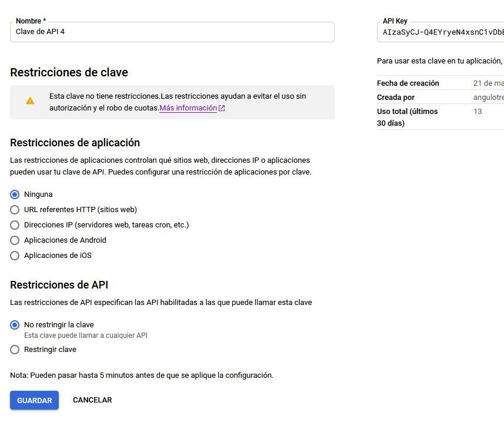This screenshot has width=504, height=436.
Task: Choose No restringir la clave option
Action: [15, 325]
